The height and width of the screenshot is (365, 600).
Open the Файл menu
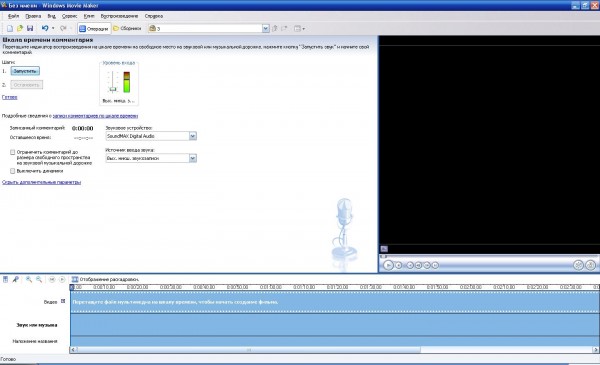(13, 16)
